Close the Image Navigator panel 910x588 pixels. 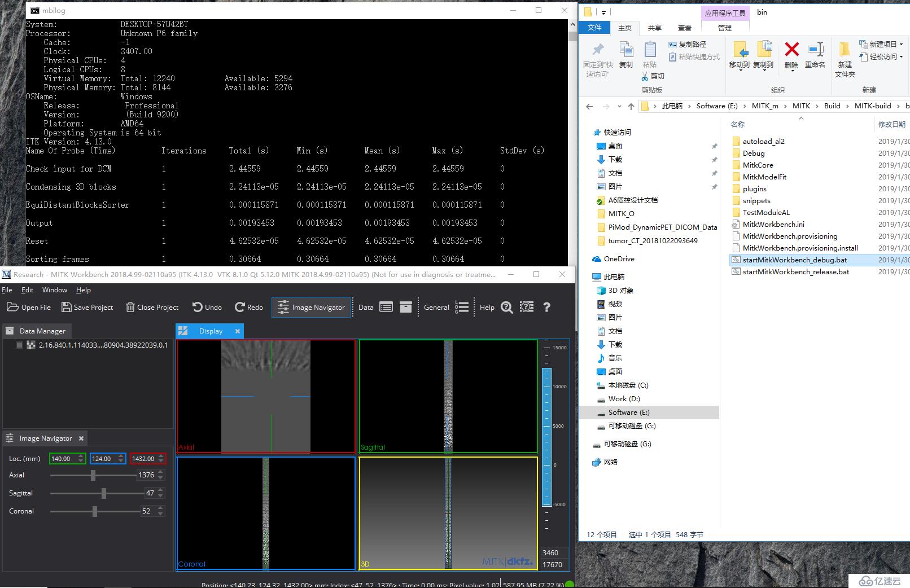pos(81,438)
